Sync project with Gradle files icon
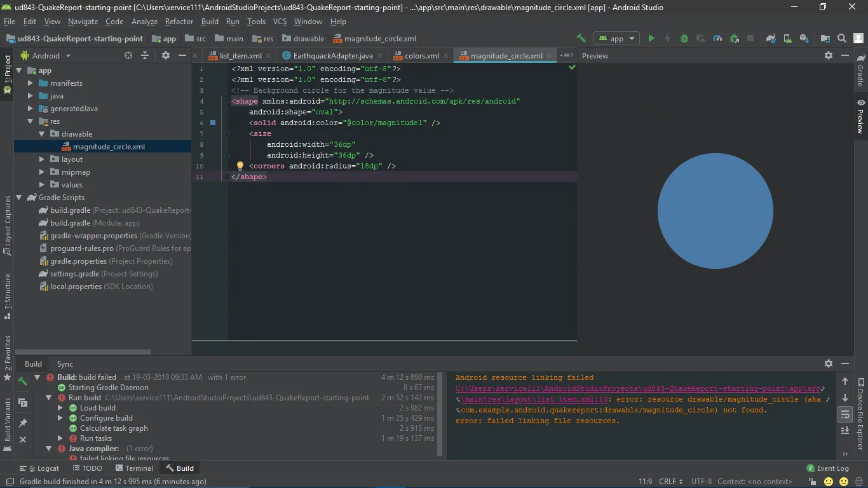Screen dimensions: 868x488 [771, 39]
